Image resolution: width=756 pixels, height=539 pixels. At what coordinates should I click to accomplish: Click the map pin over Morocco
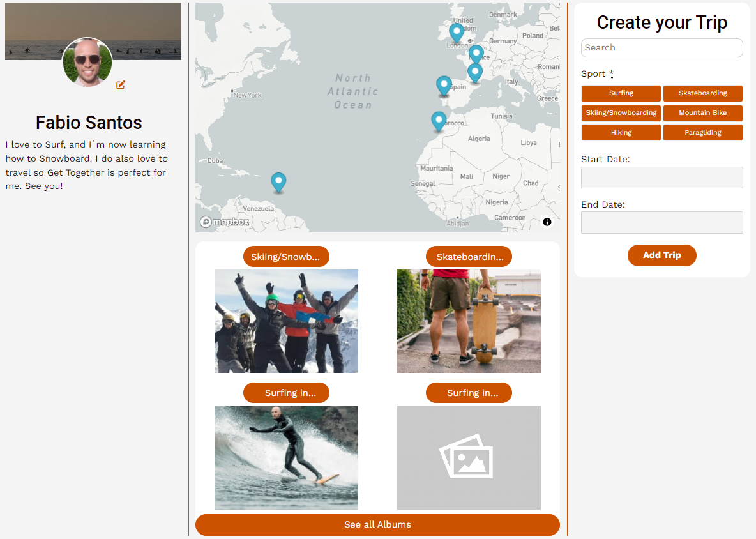point(438,121)
